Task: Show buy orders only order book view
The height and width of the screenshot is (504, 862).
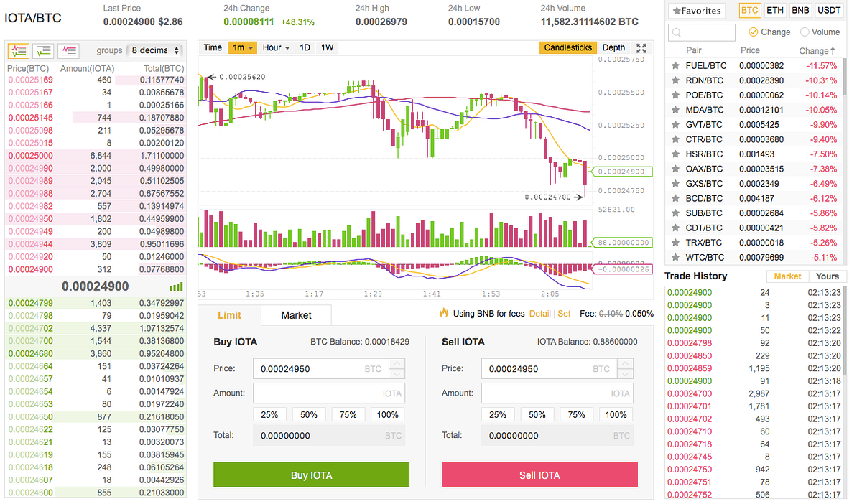Action: tap(43, 50)
